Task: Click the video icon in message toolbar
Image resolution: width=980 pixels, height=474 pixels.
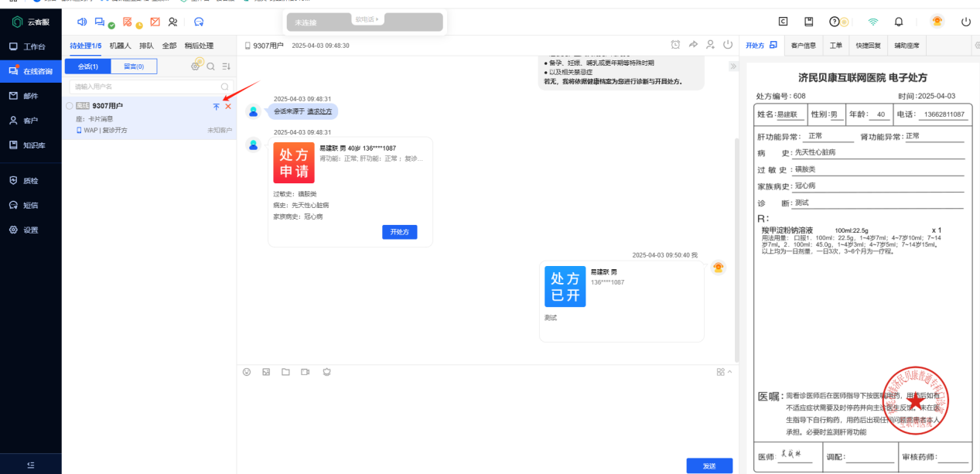Action: (x=306, y=372)
